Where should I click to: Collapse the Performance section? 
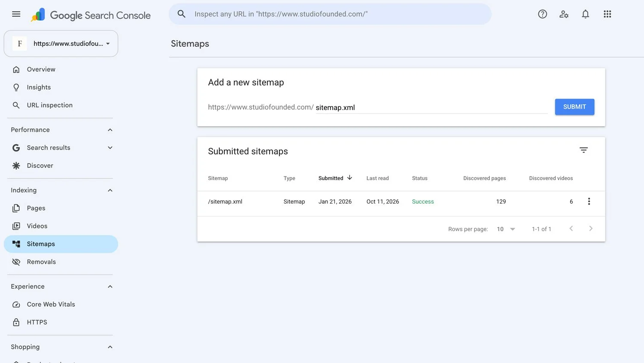pos(110,130)
